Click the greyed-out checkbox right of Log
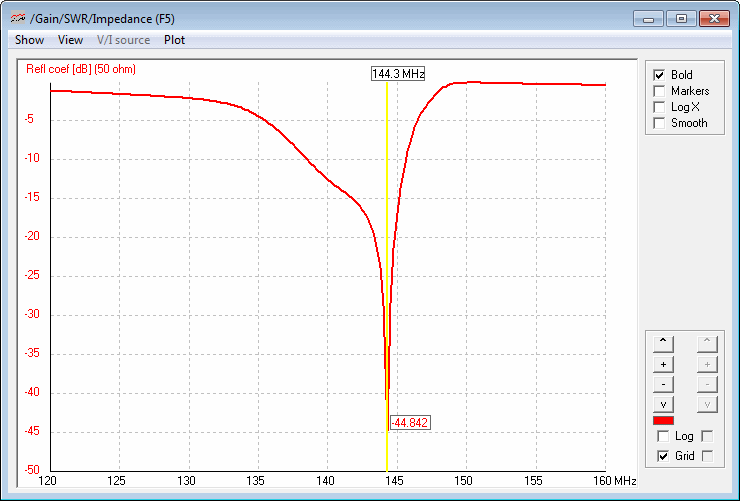The image size is (740, 501). pyautogui.click(x=707, y=436)
